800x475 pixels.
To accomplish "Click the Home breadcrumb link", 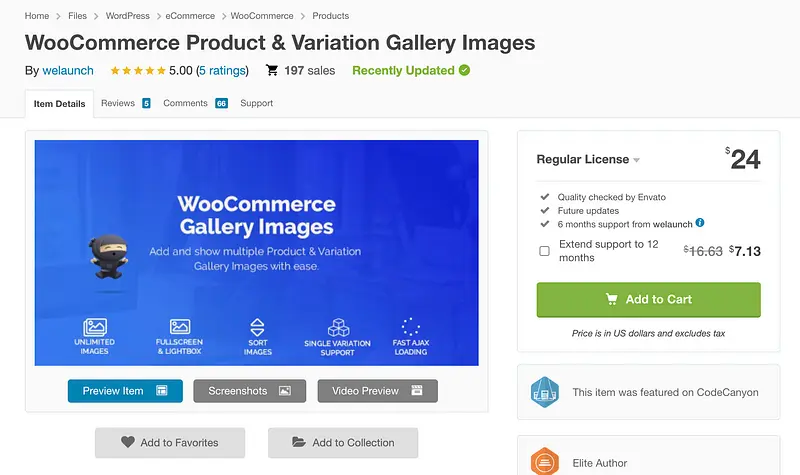I will [37, 16].
